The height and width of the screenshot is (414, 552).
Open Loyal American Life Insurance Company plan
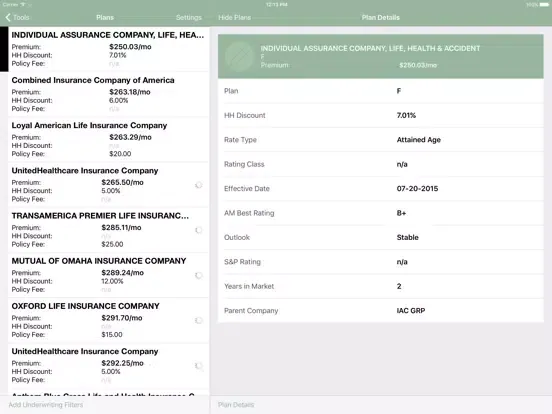108,139
